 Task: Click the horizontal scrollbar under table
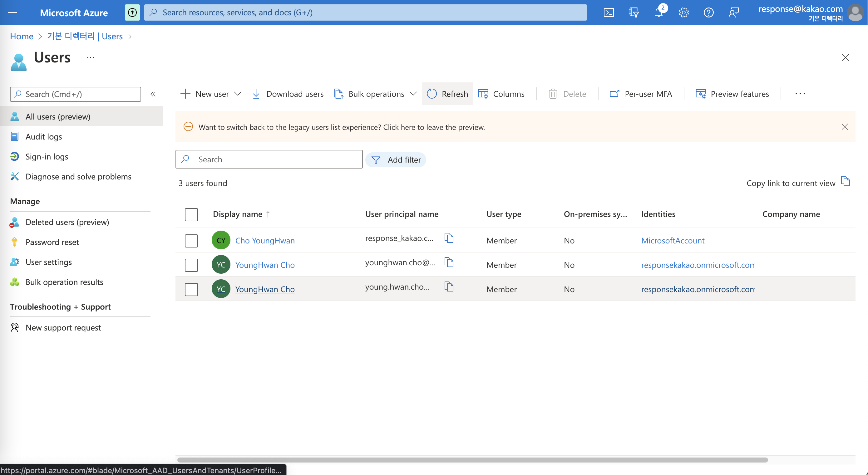pos(472,459)
